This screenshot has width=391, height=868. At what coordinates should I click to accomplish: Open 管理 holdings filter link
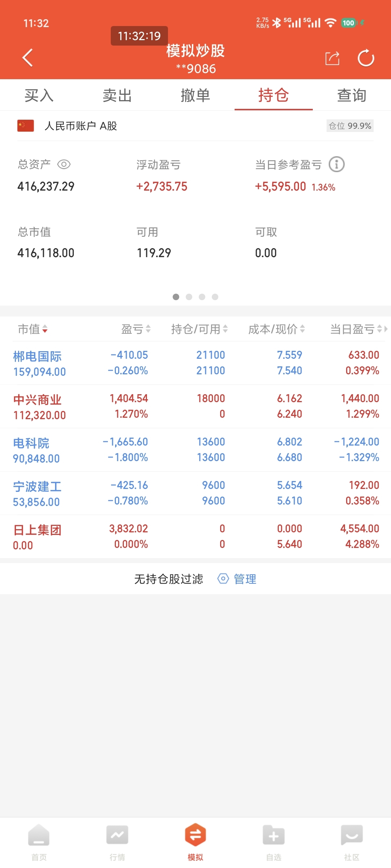pyautogui.click(x=245, y=579)
